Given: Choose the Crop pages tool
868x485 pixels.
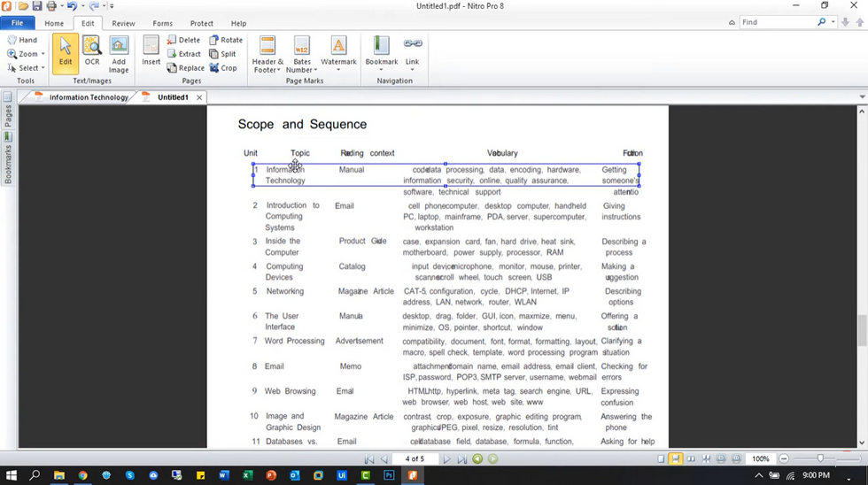Looking at the screenshot, I should tap(223, 68).
